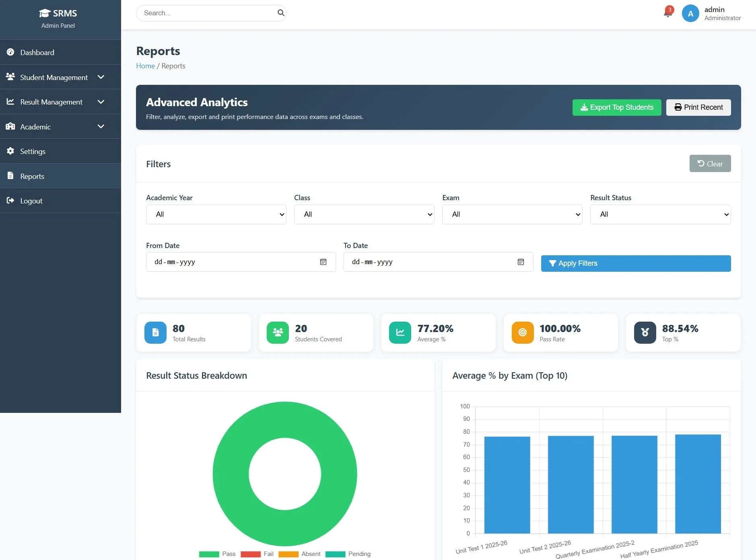
Task: Select the Home breadcrumb link
Action: 145,66
